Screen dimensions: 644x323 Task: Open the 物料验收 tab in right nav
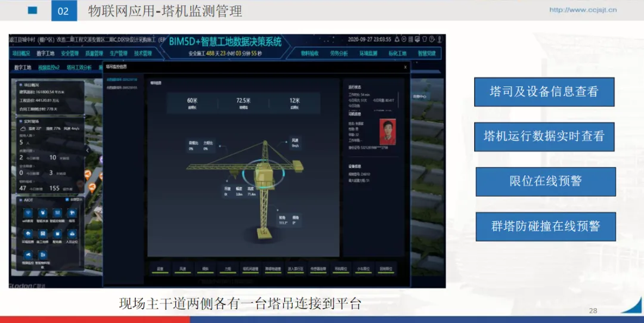pyautogui.click(x=309, y=54)
